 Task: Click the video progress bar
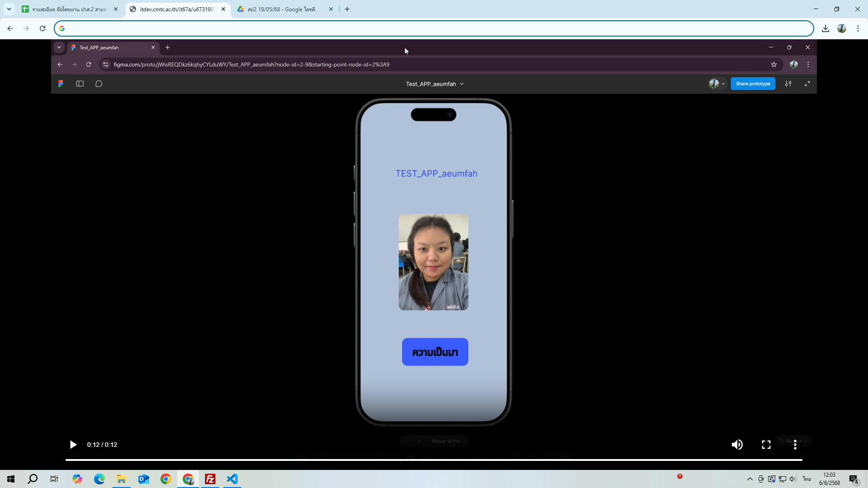pos(434,460)
